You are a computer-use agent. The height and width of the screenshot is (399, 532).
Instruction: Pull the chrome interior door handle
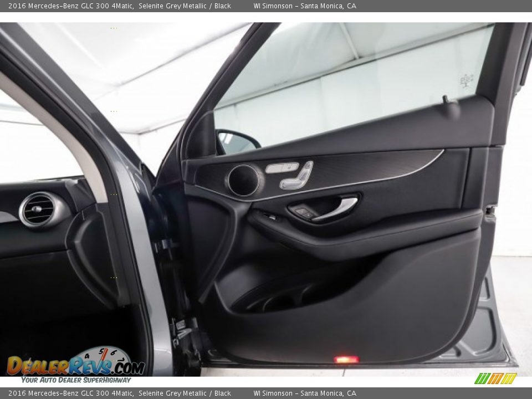(336, 209)
